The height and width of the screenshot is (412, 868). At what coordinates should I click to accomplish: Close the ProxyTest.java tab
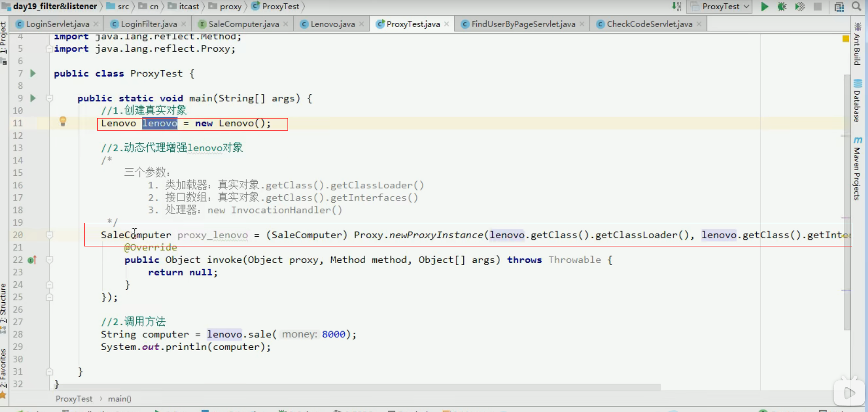point(447,24)
